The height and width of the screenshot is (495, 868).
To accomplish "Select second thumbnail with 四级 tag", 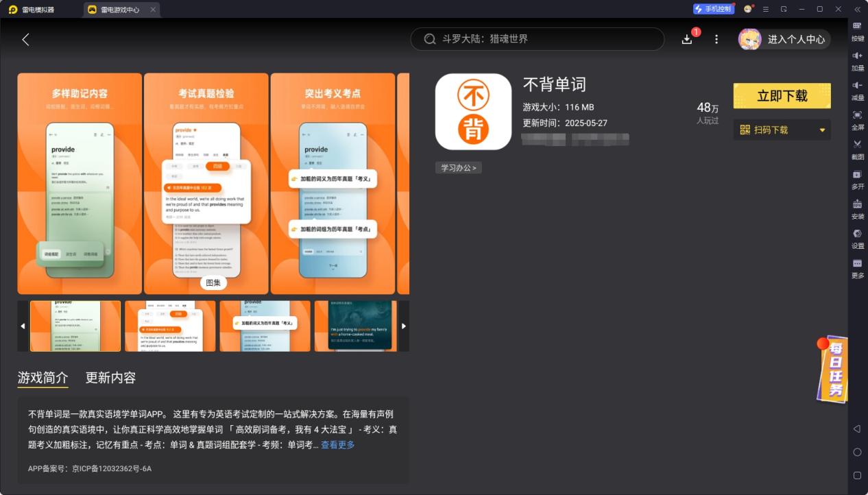I will click(x=170, y=326).
